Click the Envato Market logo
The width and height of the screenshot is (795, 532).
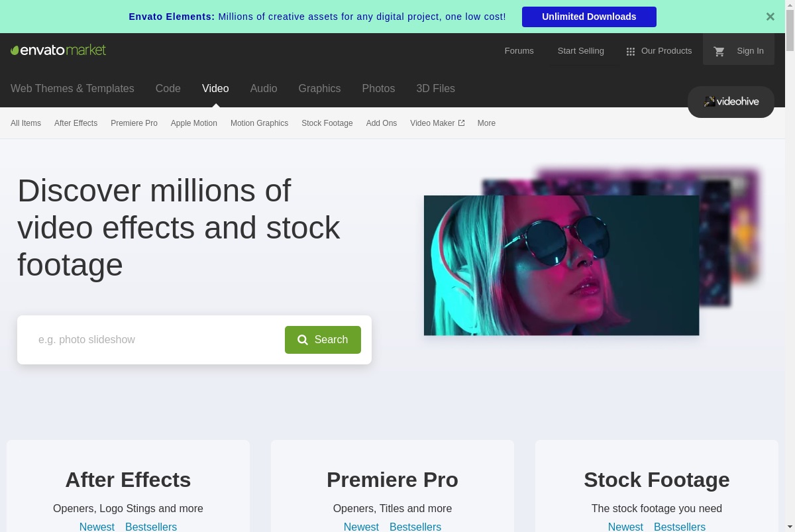(x=58, y=50)
